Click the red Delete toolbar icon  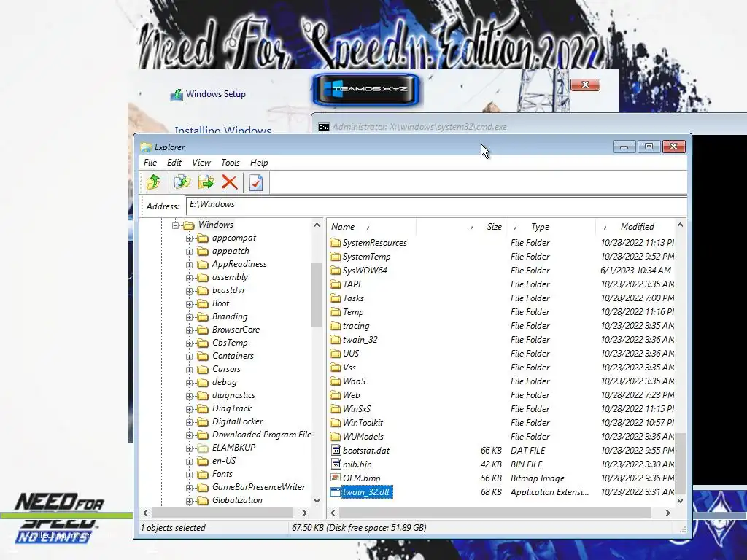230,182
